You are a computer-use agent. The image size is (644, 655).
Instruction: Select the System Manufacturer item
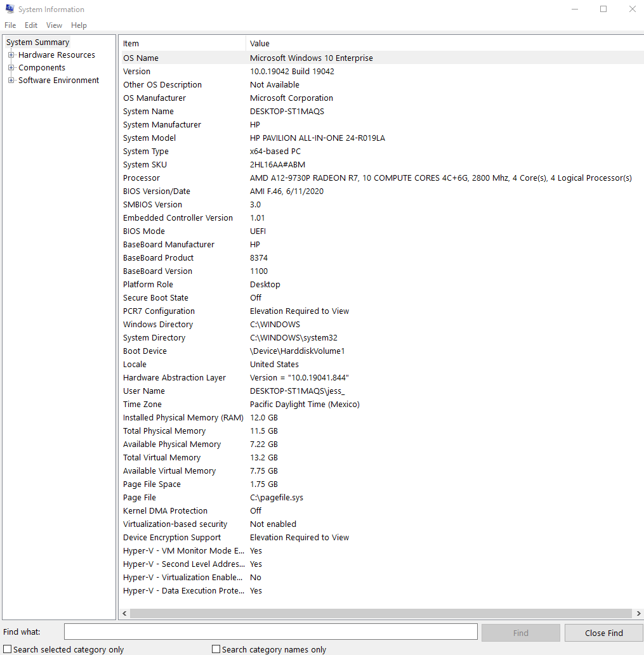[162, 125]
